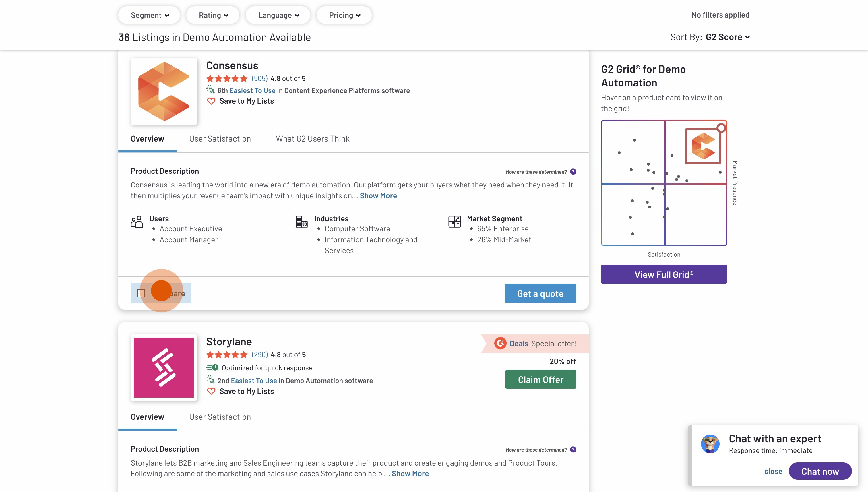868x492 pixels.
Task: Click the Consensus product logo
Action: click(x=164, y=92)
